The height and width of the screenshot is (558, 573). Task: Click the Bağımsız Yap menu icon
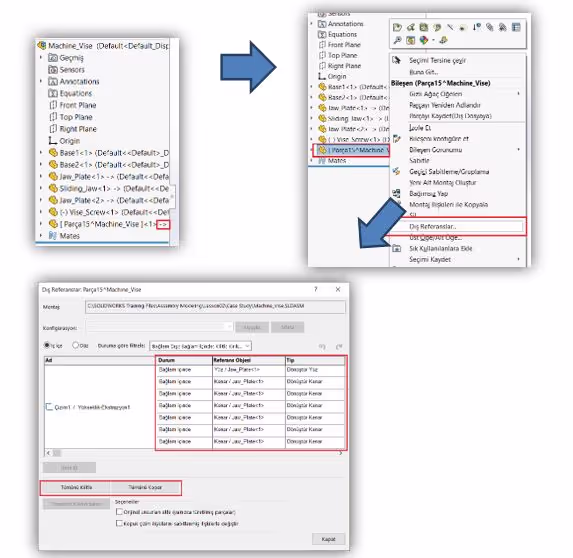point(396,193)
